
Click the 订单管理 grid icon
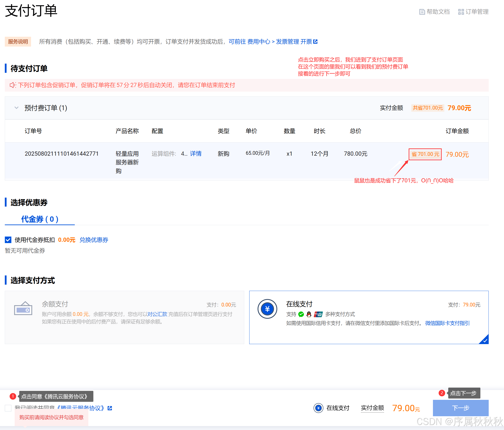pos(461,12)
